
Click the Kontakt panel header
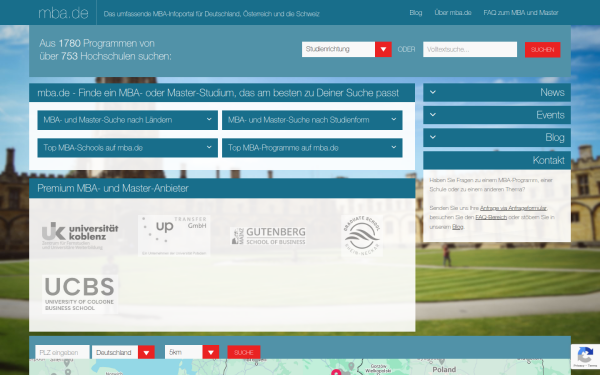tap(497, 160)
